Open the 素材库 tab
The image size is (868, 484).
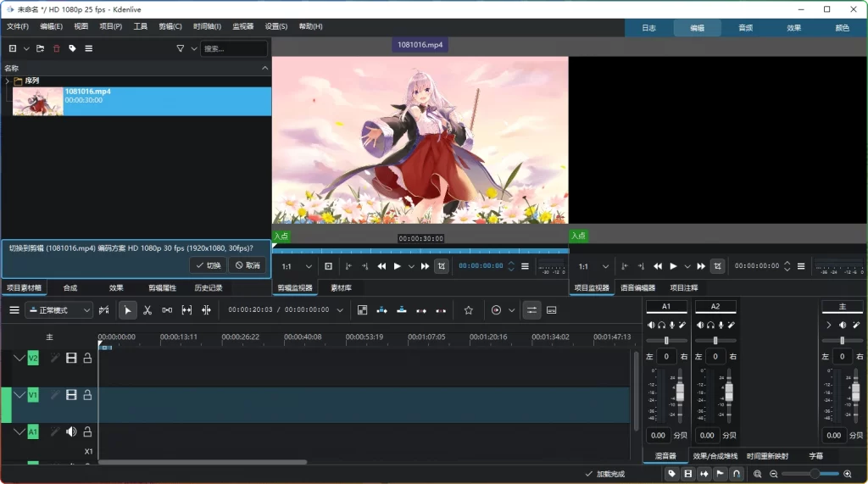coord(341,288)
